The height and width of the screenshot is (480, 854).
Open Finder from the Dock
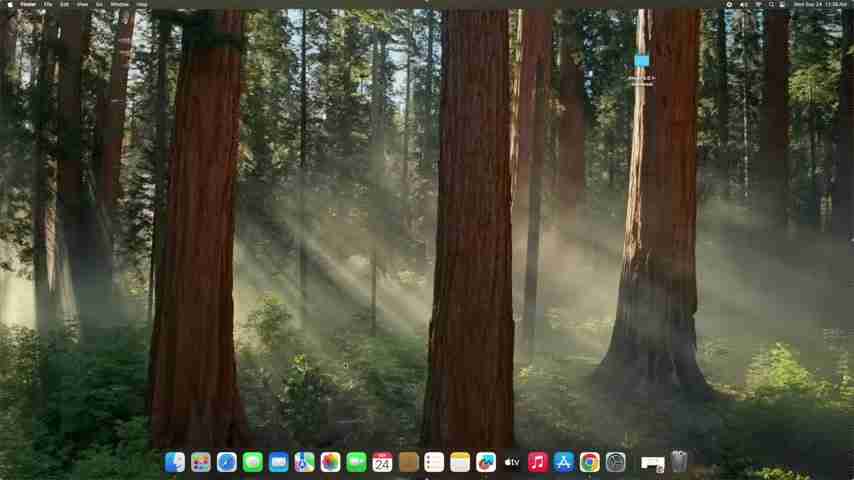tap(175, 462)
